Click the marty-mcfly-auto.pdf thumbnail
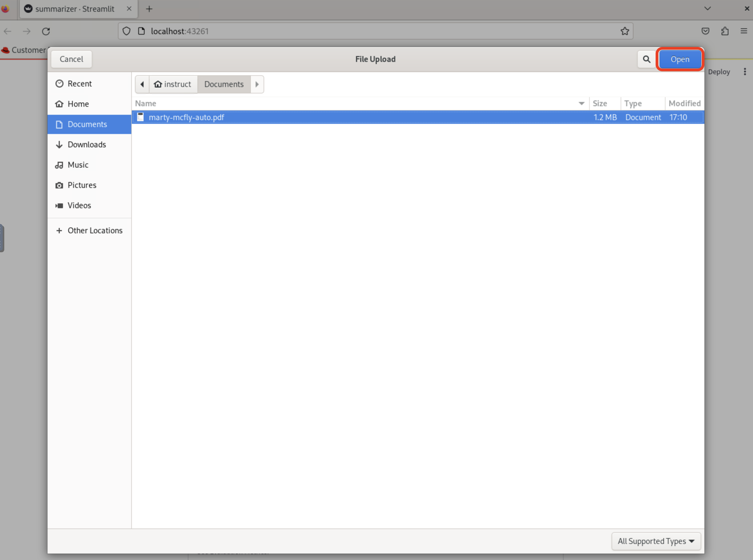Image resolution: width=753 pixels, height=560 pixels. (140, 117)
